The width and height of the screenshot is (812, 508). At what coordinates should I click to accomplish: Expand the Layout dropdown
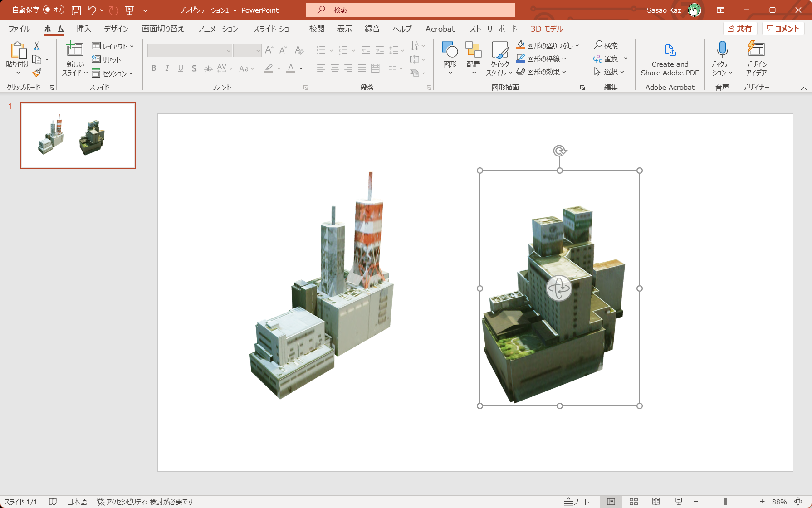(x=113, y=46)
